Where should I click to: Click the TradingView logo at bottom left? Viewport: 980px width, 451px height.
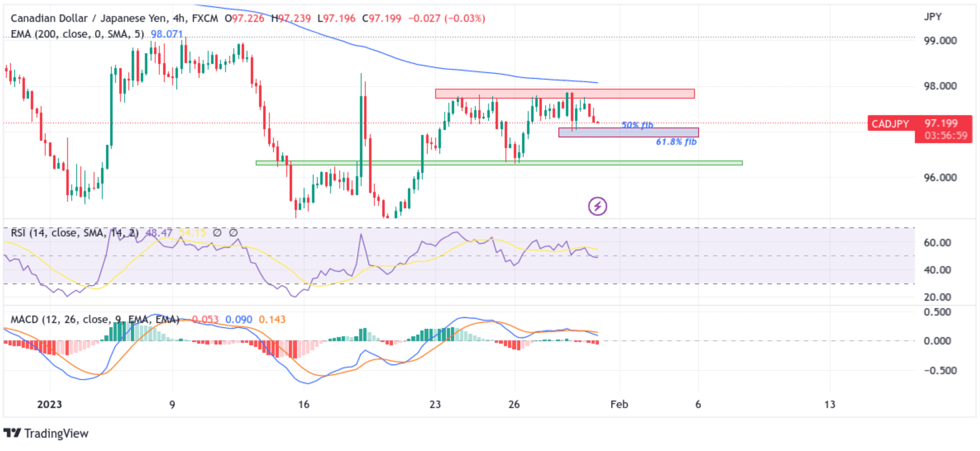tap(46, 433)
